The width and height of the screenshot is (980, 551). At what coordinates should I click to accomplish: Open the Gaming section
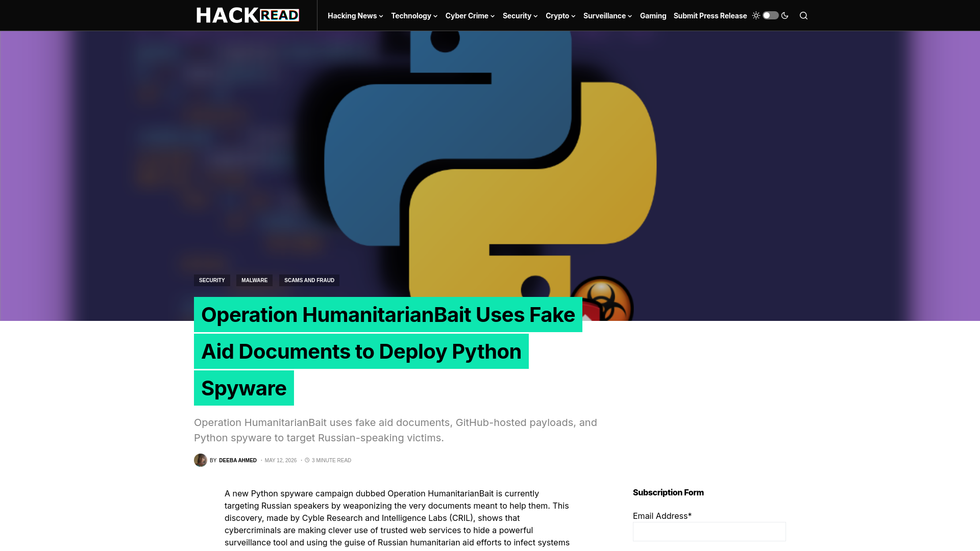pyautogui.click(x=653, y=16)
